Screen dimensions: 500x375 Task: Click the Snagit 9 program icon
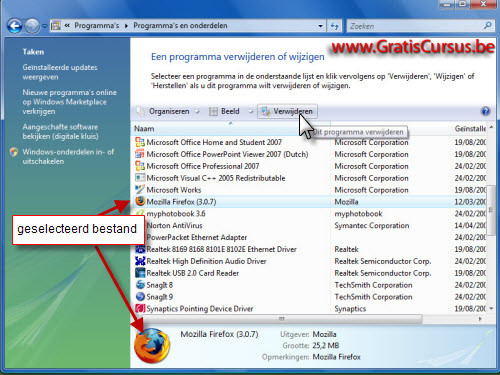(x=140, y=296)
